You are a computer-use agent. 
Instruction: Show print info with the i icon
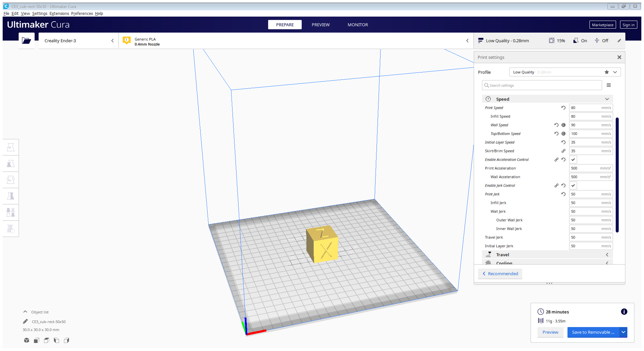click(x=624, y=312)
